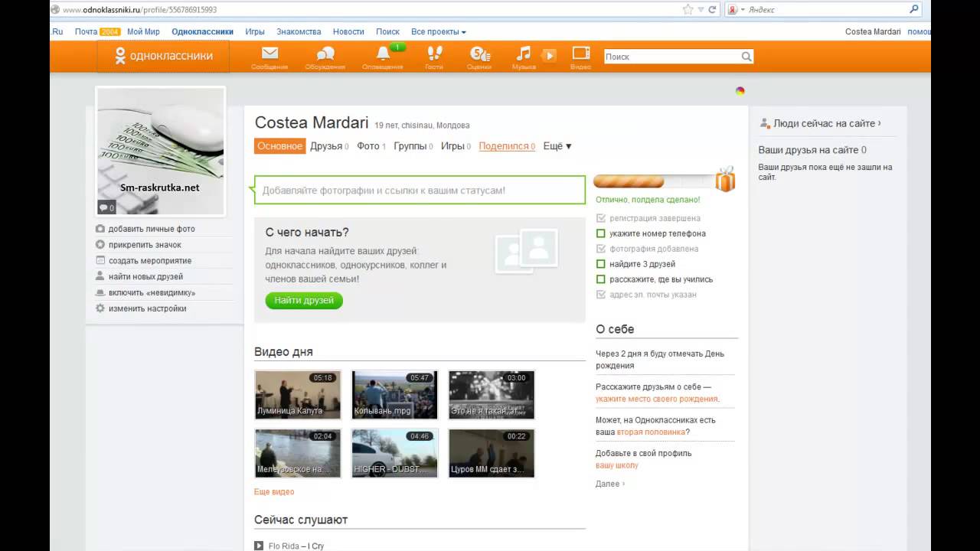Open the Гости footprints icon
Viewport: 980px width, 551px height.
(434, 54)
